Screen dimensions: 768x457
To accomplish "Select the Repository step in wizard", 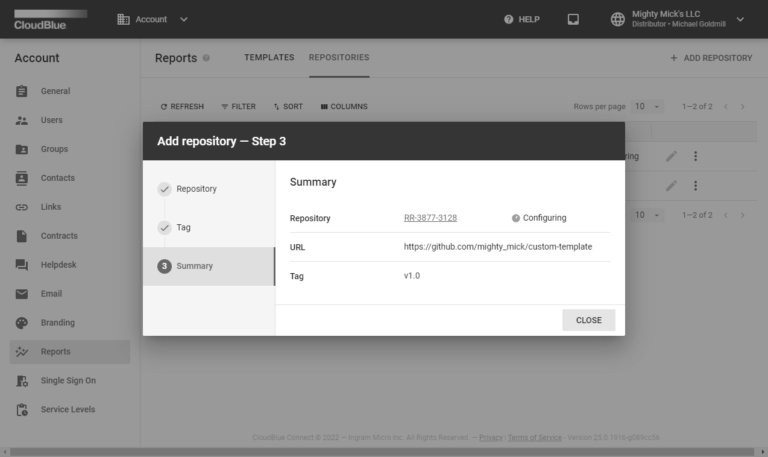I will click(209, 189).
